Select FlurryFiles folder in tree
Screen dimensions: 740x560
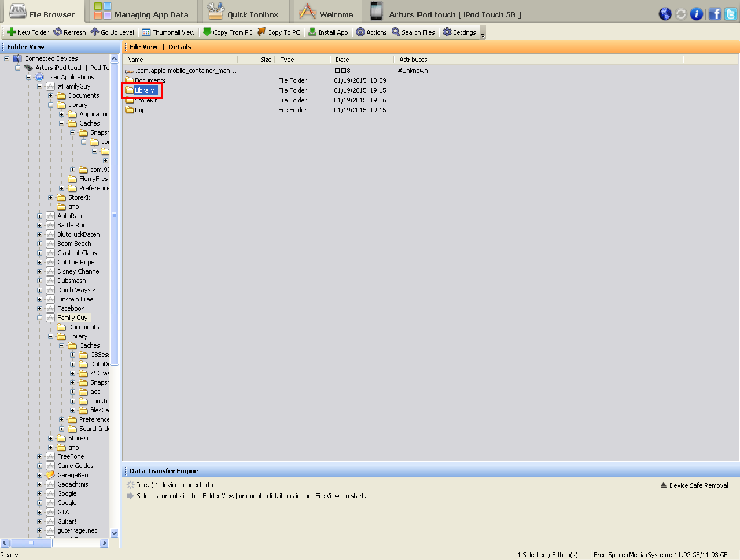point(93,179)
